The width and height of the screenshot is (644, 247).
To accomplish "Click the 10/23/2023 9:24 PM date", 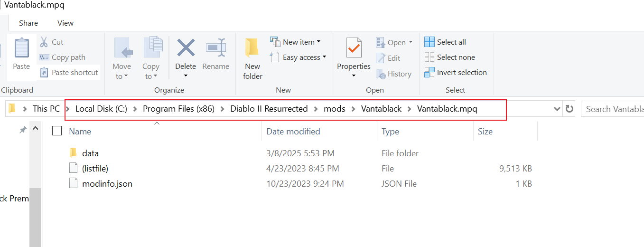I will pos(305,183).
